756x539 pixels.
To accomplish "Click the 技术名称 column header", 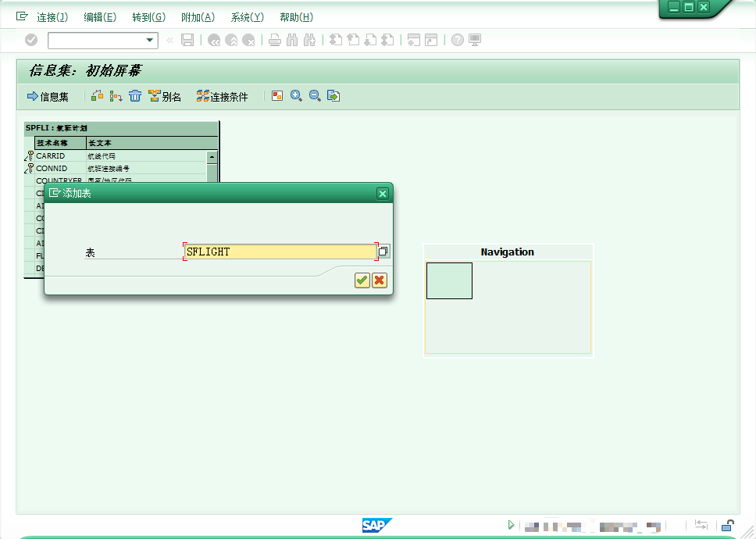I will point(60,143).
